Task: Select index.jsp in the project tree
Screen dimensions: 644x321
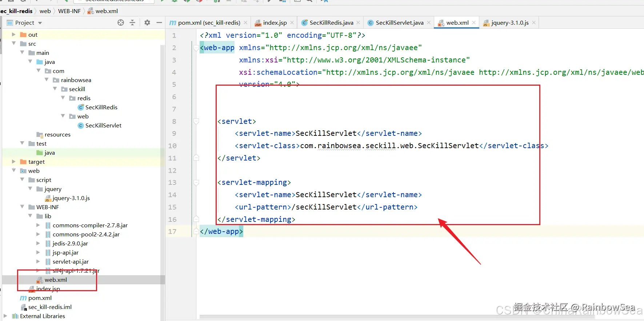Action: tap(44, 289)
